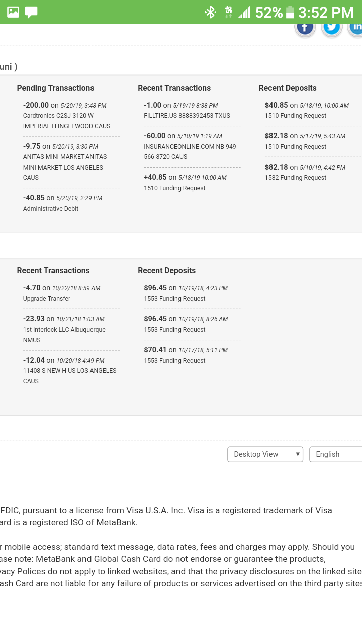
Task: Open the Desktop View dropdown
Action: click(x=265, y=454)
